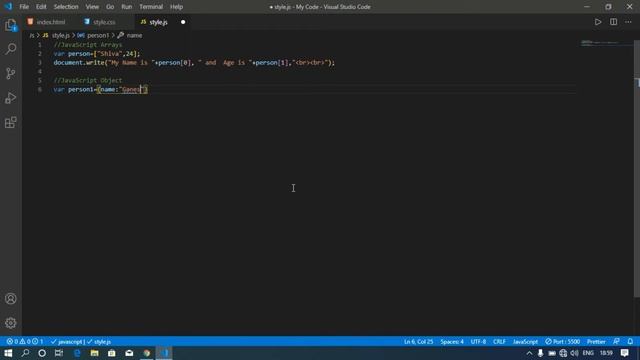Change indentation via Spaces: 4
This screenshot has height=360, width=640.
click(452, 342)
